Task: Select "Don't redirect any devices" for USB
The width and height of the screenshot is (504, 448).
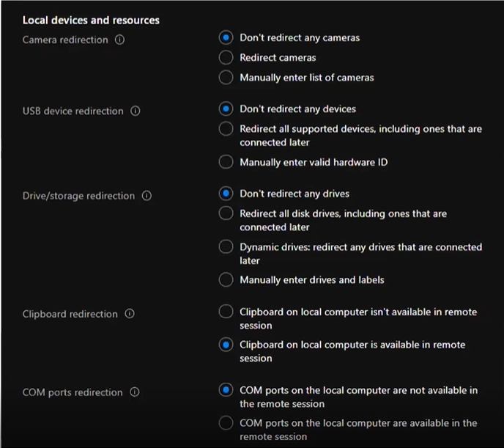Action: [226, 109]
